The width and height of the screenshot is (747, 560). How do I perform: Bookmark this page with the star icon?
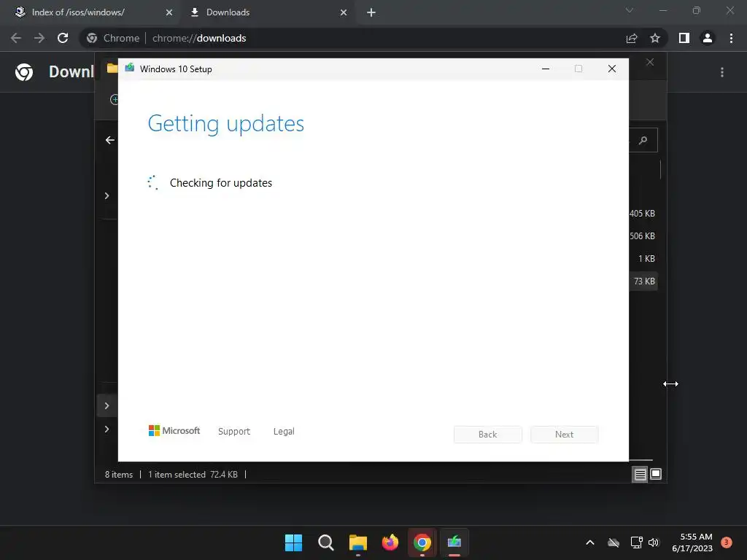(x=655, y=38)
